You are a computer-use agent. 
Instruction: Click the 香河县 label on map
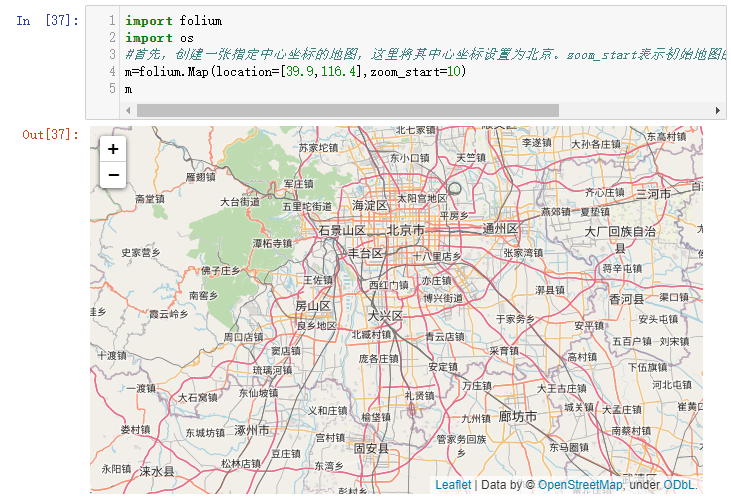coord(627,299)
